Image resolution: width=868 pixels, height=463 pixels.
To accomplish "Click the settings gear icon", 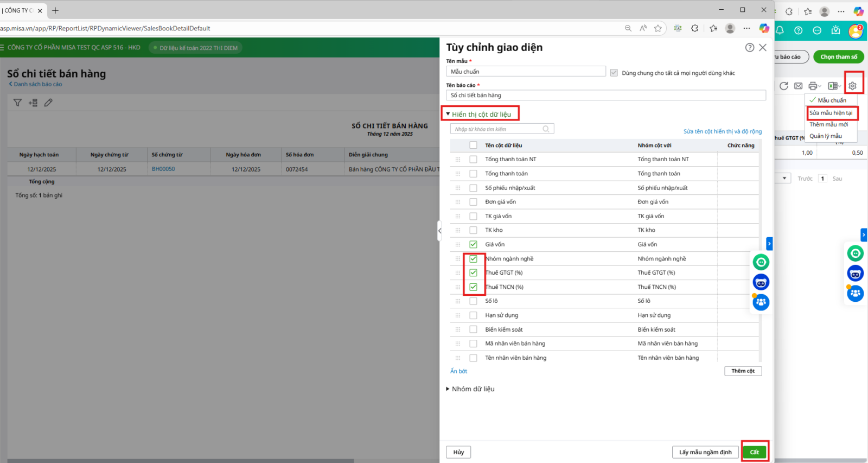I will pos(852,86).
